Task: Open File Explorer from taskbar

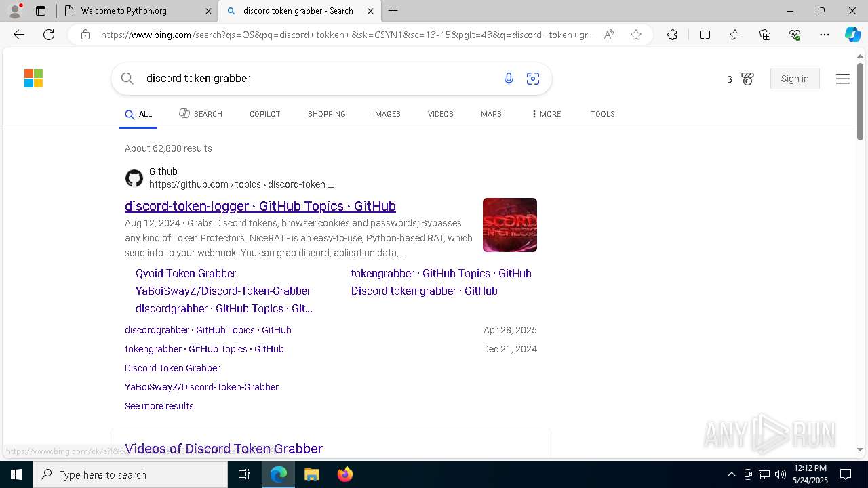Action: [x=311, y=474]
